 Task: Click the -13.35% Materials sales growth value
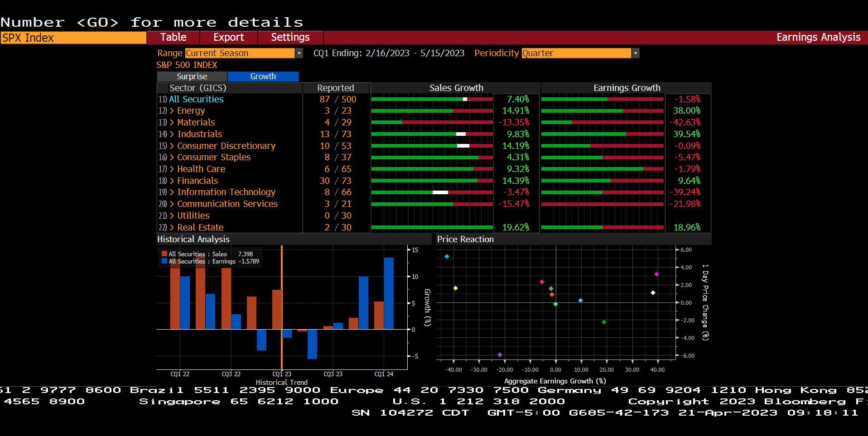click(x=514, y=122)
